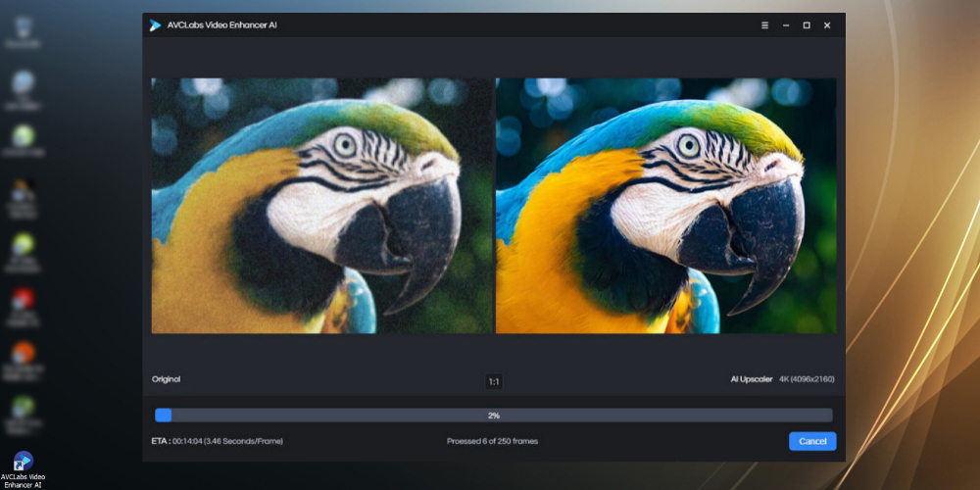Click the "4K (4096x2160)" resolution text
The width and height of the screenshot is (980, 490).
click(807, 379)
